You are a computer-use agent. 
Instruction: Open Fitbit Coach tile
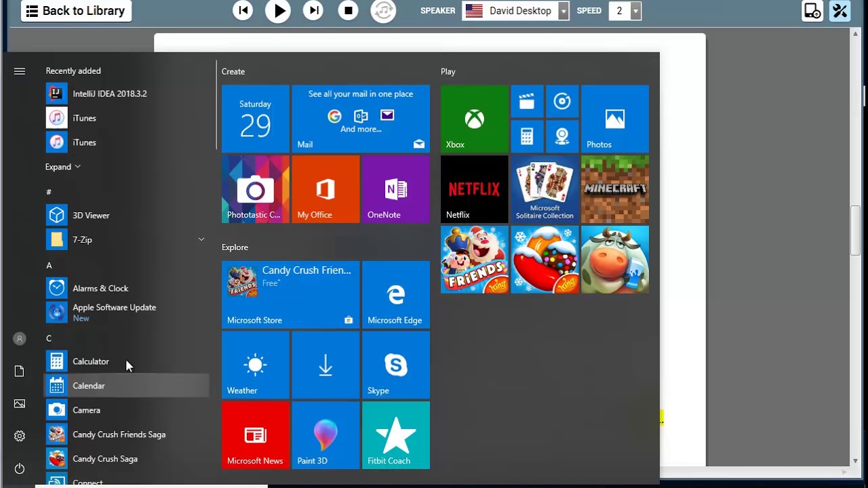(x=396, y=435)
